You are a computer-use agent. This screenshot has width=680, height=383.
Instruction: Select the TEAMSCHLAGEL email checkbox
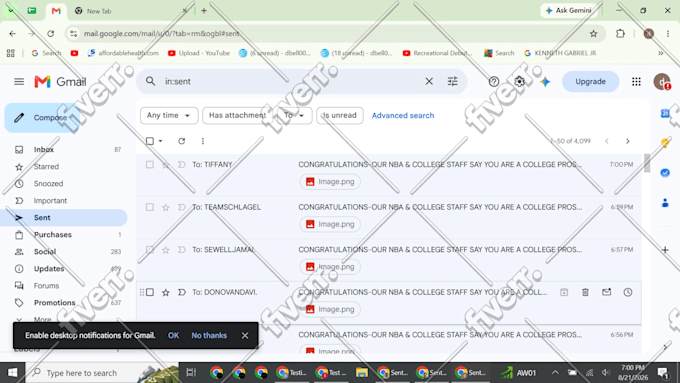pyautogui.click(x=150, y=207)
